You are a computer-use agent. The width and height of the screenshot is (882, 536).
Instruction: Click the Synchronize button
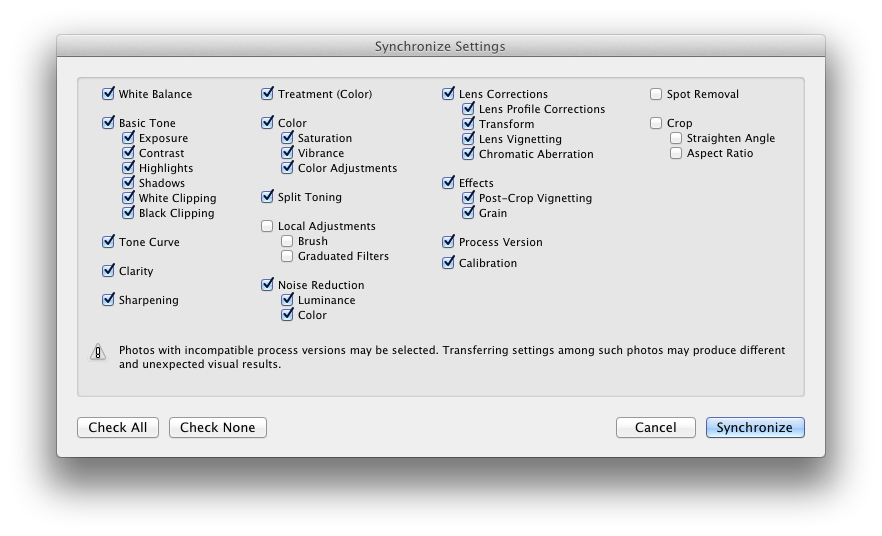pyautogui.click(x=755, y=427)
